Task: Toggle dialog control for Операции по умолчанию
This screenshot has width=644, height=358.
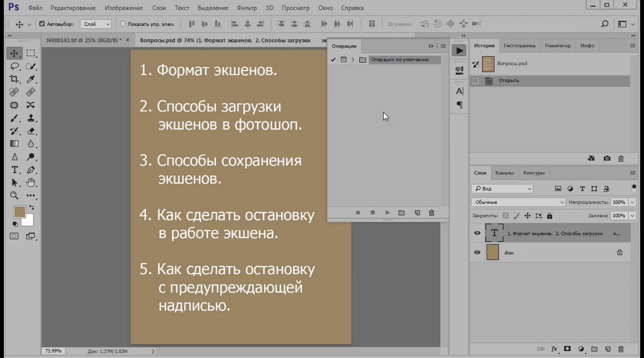Action: (x=343, y=60)
